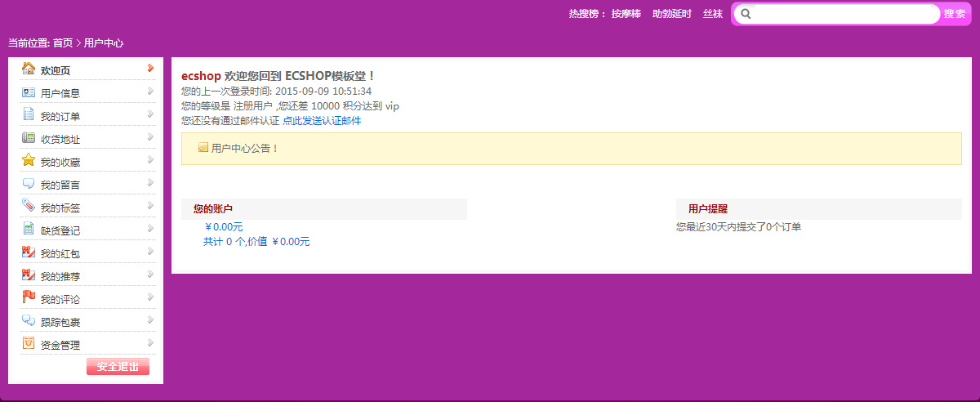Click hot search term 按摩棒

click(626, 14)
